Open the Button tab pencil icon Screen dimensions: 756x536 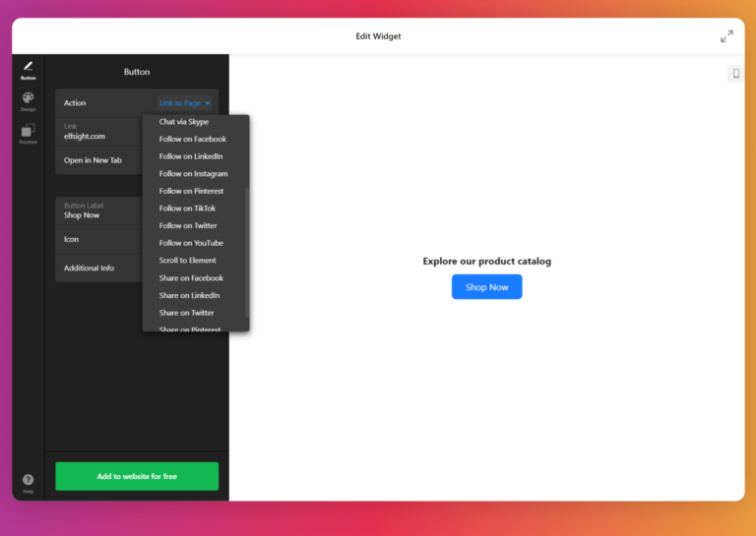coord(28,70)
